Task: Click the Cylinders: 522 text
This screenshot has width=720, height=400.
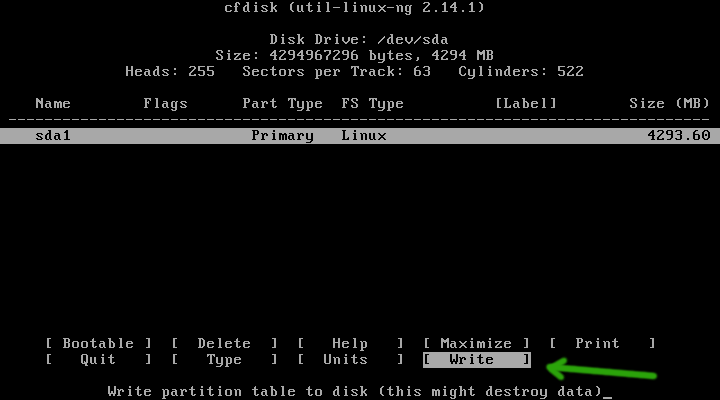Action: click(521, 72)
